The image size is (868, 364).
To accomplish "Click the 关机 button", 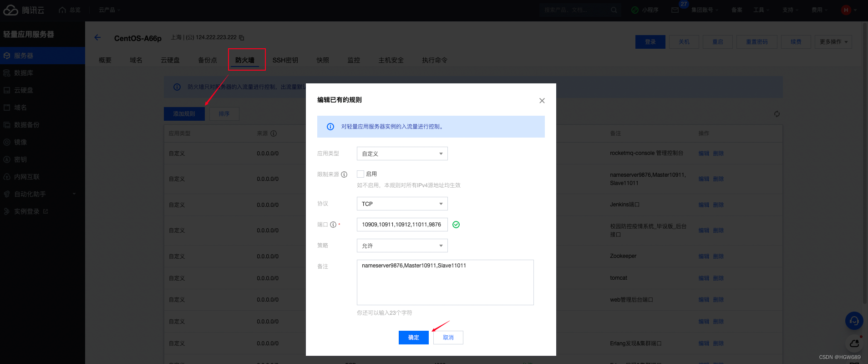I will [x=684, y=42].
